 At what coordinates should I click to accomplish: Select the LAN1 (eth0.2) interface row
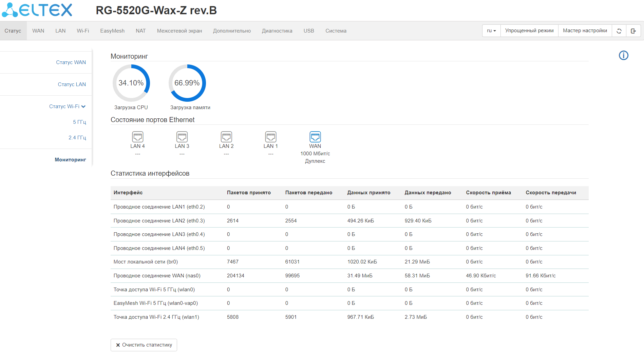click(349, 207)
